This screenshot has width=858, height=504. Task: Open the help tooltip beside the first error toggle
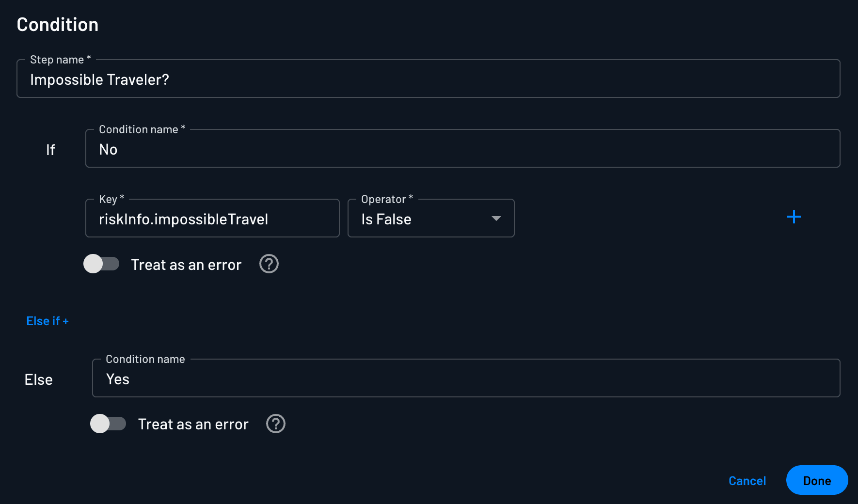[x=269, y=264]
